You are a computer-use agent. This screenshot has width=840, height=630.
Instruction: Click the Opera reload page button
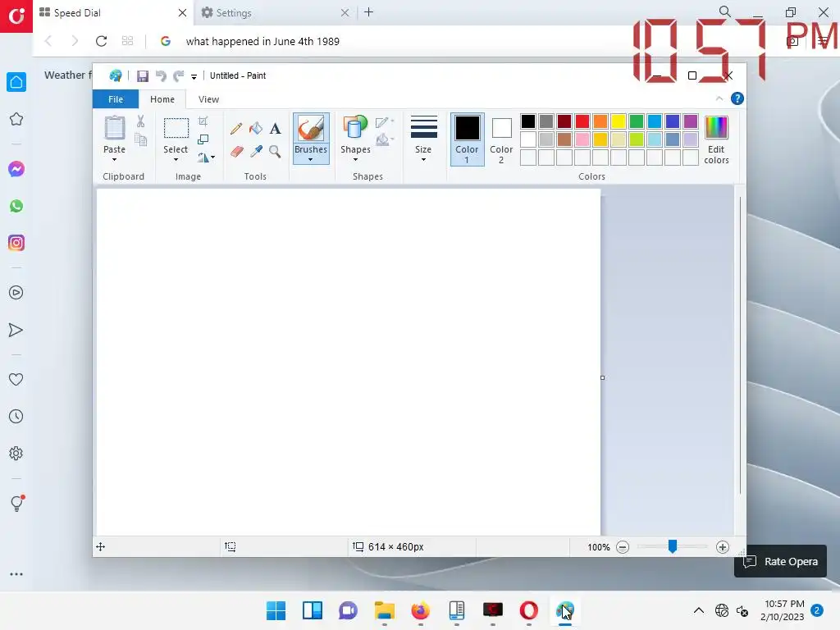click(101, 41)
